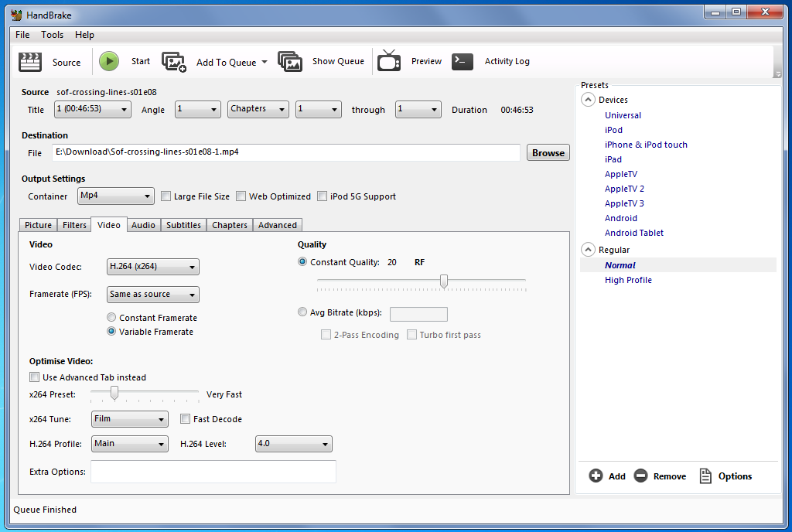
Task: Open the x264 Tune dropdown
Action: 130,419
